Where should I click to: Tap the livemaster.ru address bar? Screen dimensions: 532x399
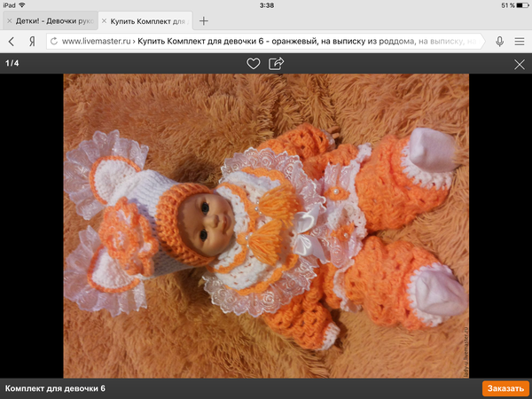(x=266, y=42)
